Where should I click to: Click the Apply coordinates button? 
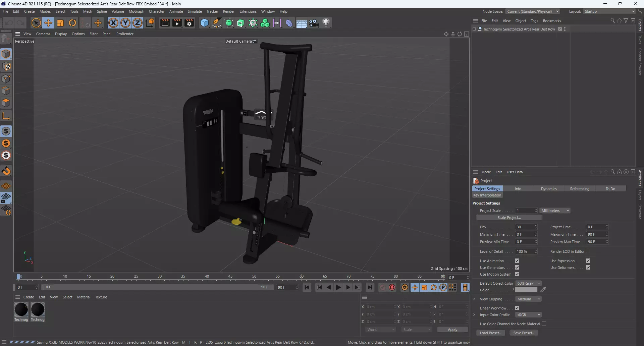[x=452, y=330]
